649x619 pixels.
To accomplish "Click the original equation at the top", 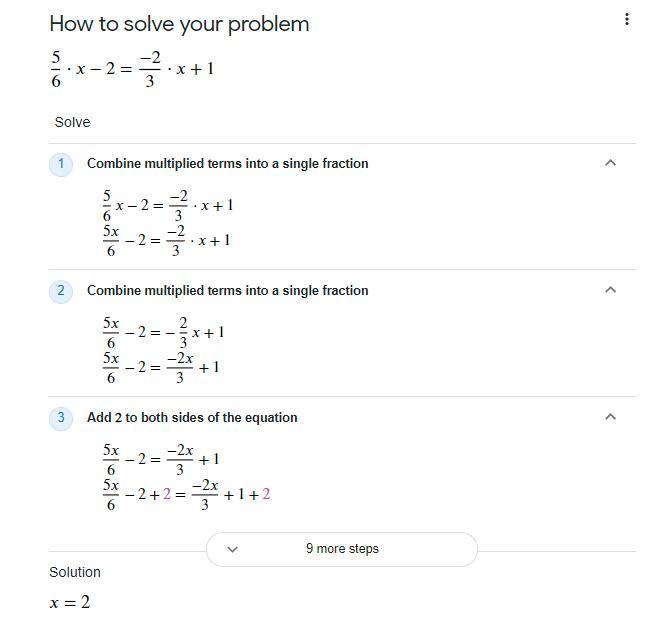I will click(132, 69).
